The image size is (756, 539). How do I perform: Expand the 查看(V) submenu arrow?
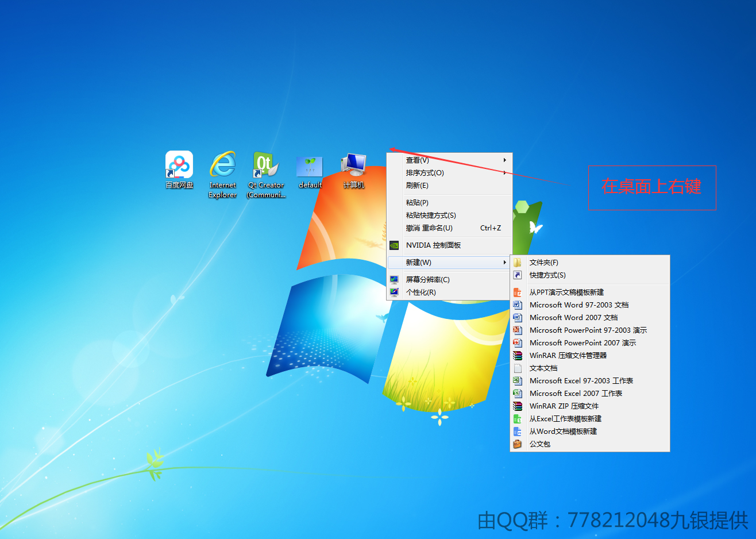tap(505, 160)
